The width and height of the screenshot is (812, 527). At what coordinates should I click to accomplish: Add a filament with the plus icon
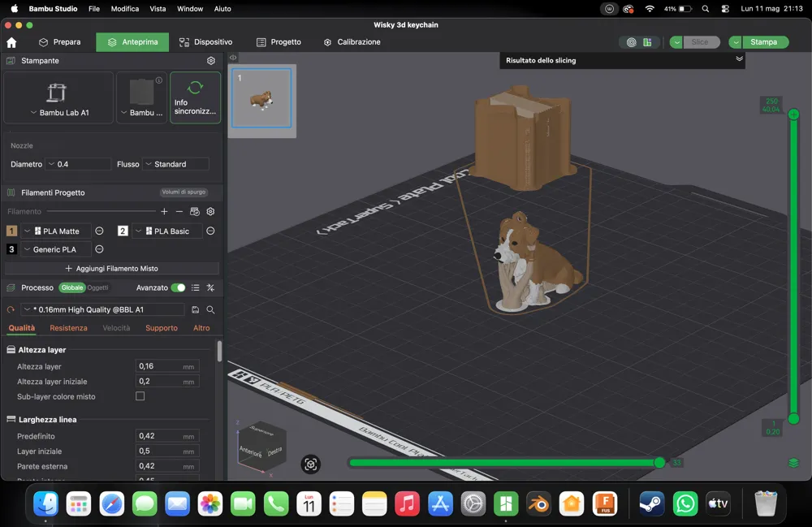pyautogui.click(x=164, y=211)
